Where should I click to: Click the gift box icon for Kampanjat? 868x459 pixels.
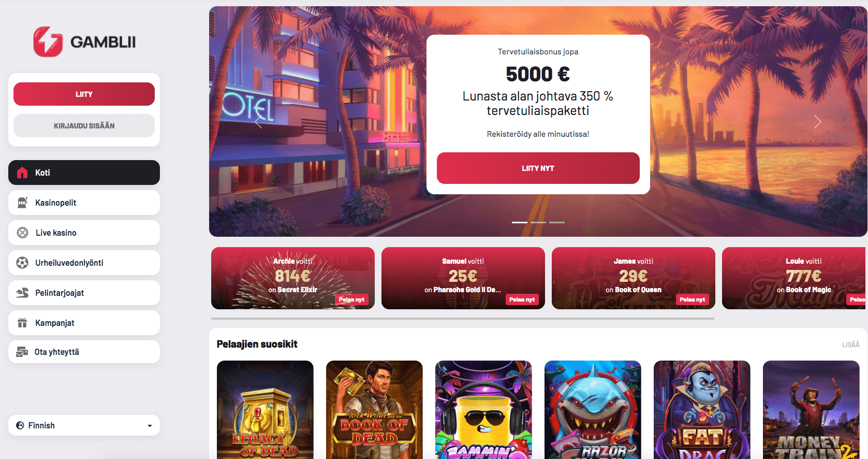[x=22, y=323]
